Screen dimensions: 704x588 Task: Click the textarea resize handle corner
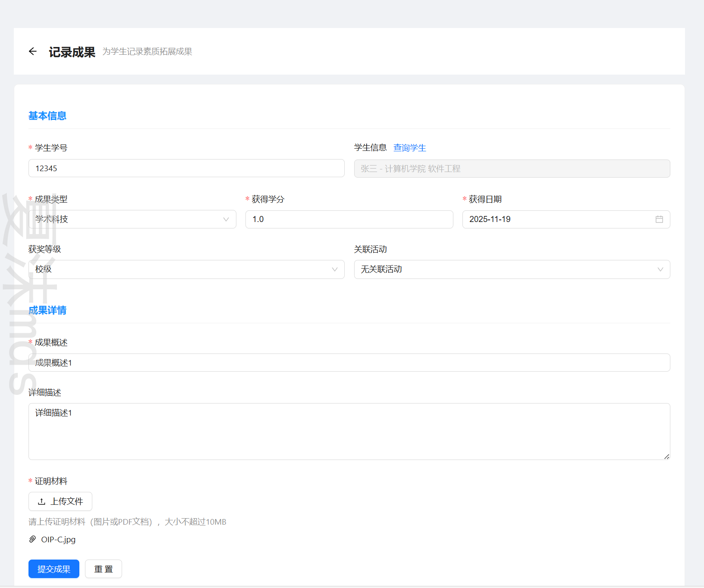coord(667,457)
